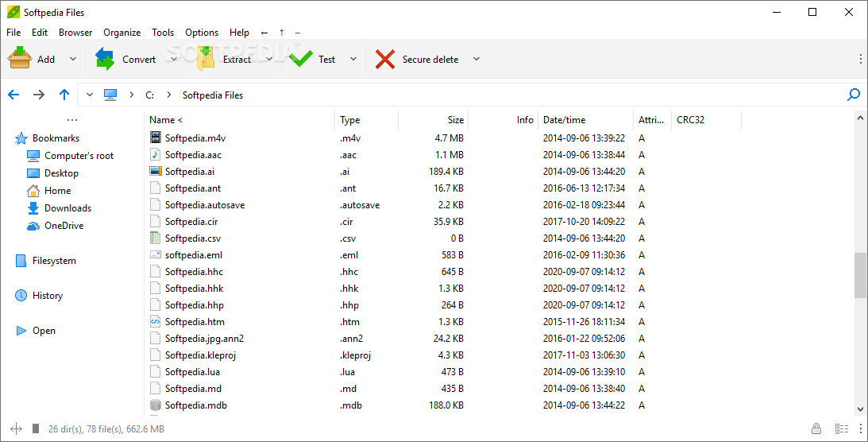Click the History clock icon
868x442 pixels.
[21, 295]
